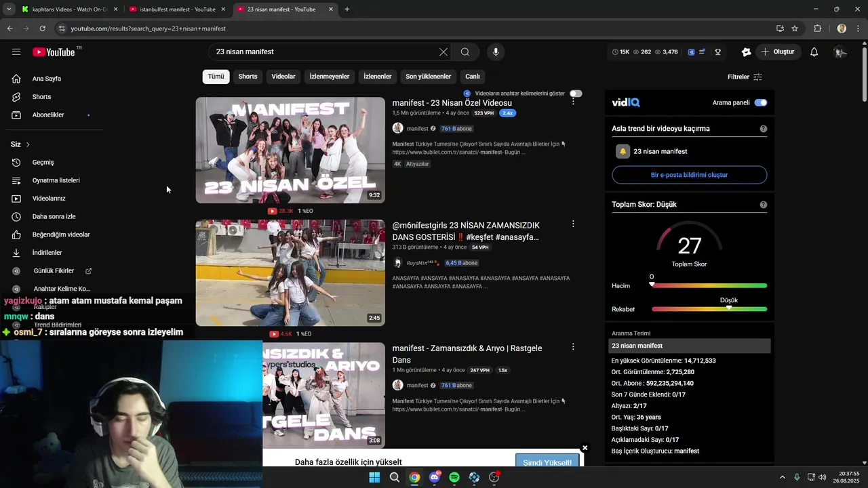The image size is (868, 488).
Task: Select the Canlı filter chip
Action: tap(473, 77)
